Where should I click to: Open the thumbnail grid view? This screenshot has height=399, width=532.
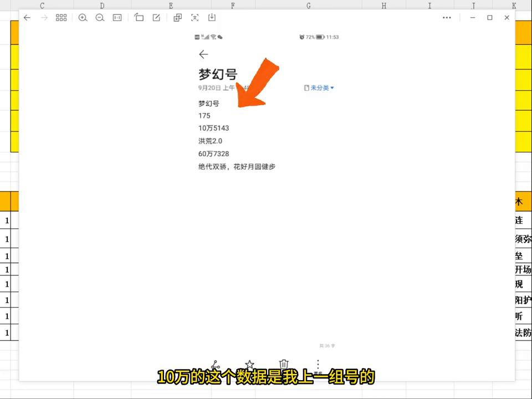61,18
